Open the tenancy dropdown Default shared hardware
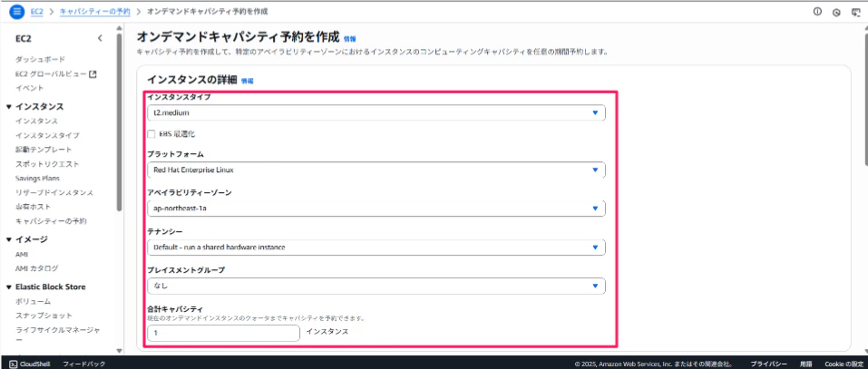Viewport: 868px width, 369px height. tap(376, 248)
